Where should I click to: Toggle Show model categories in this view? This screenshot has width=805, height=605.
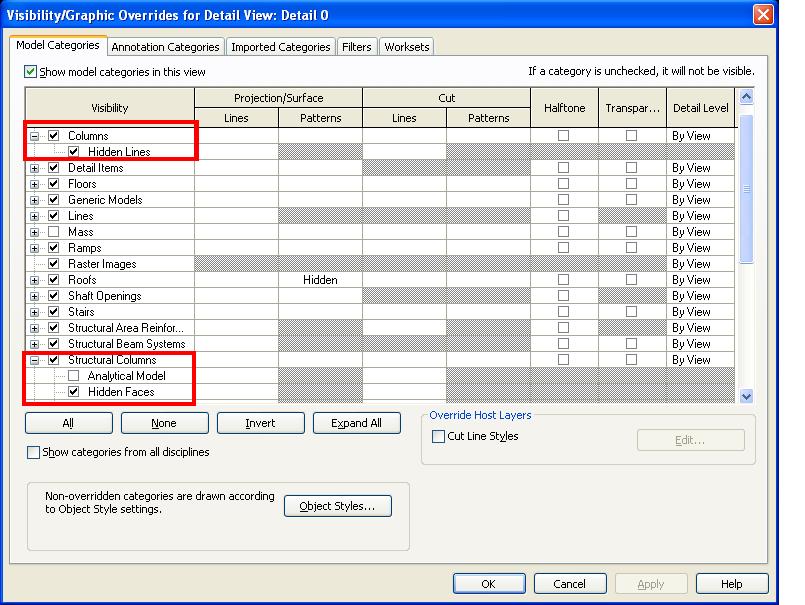[31, 72]
